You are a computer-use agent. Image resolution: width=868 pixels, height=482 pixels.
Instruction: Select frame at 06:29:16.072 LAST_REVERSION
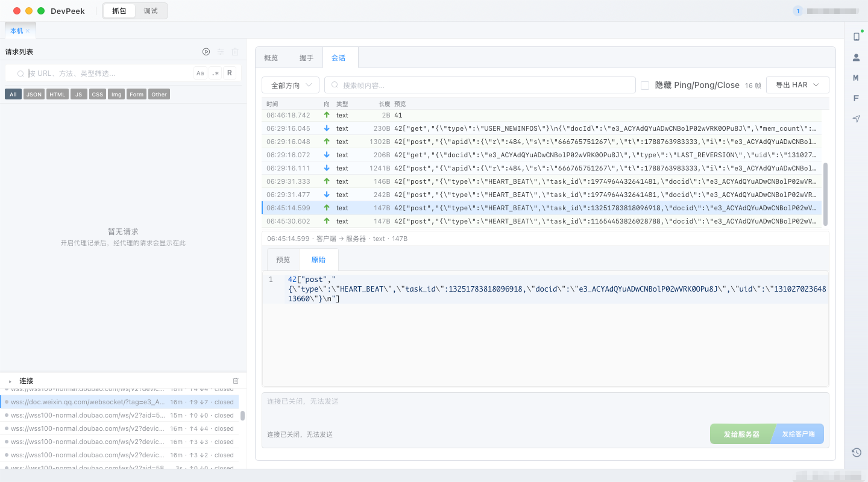tap(541, 155)
